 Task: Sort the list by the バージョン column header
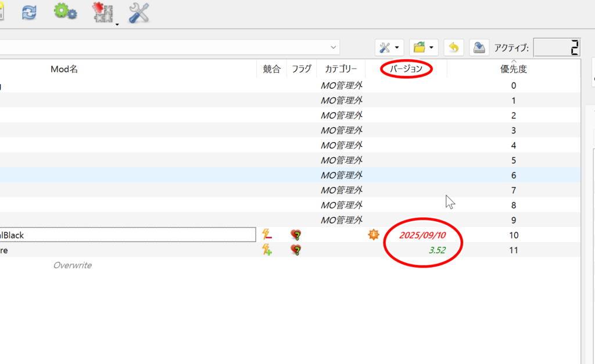coord(406,69)
